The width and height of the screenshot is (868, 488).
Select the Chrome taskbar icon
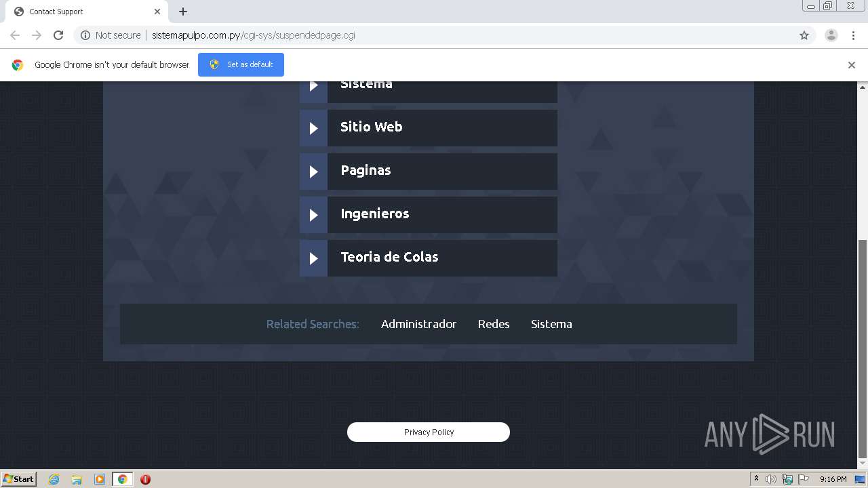122,479
